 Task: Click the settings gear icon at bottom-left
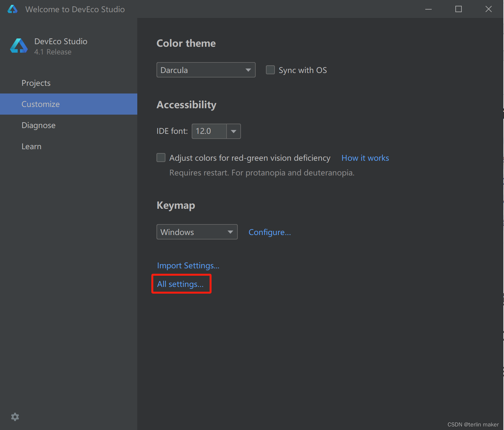click(15, 417)
